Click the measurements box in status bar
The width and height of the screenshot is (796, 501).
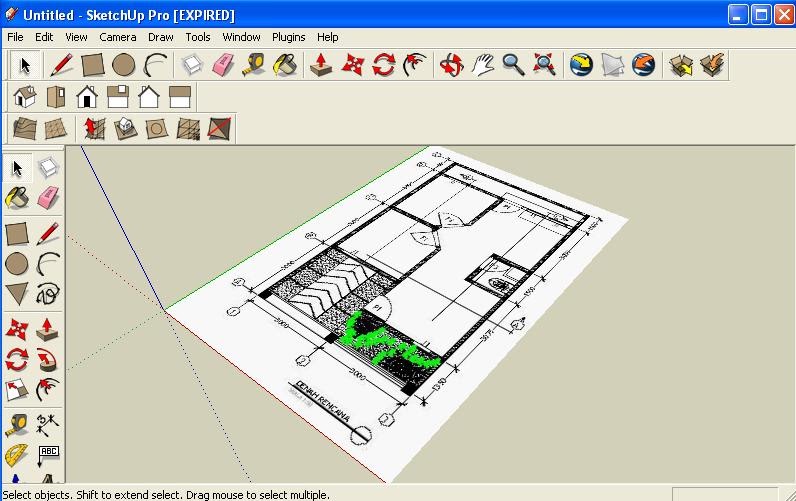tap(725, 494)
